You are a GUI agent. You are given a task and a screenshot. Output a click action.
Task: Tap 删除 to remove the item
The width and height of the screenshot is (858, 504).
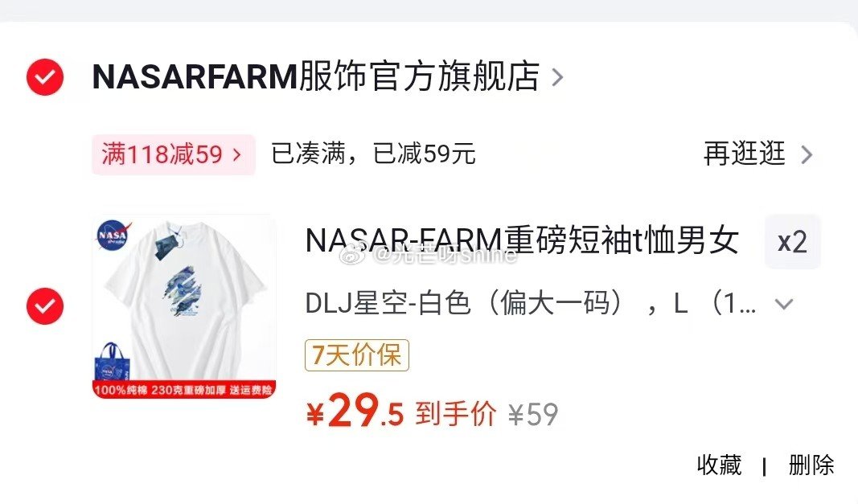811,465
